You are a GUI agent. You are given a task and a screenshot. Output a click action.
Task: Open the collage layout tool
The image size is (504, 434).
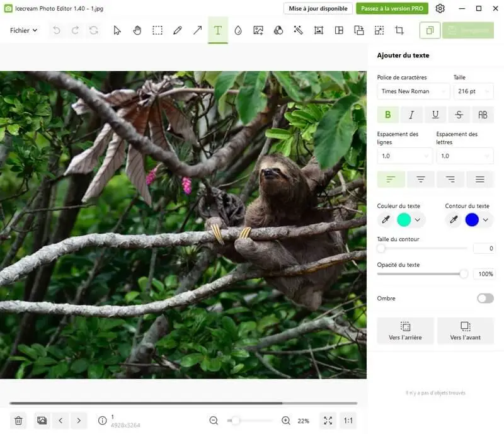[339, 30]
